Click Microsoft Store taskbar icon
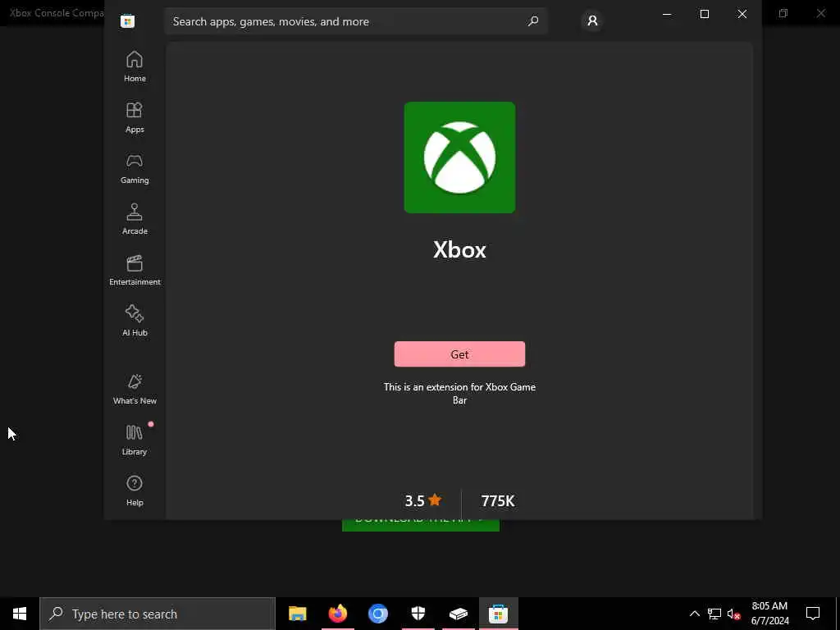The image size is (840, 630). coord(498,614)
